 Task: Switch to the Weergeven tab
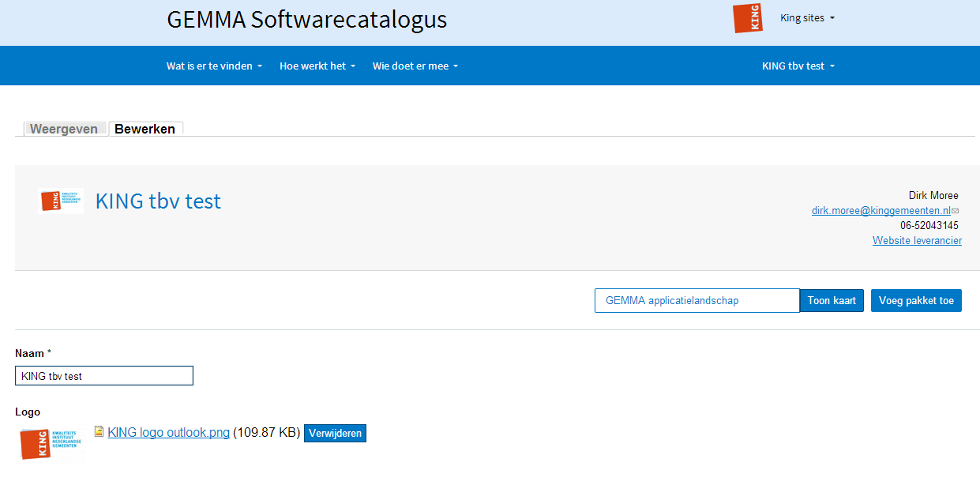[64, 129]
